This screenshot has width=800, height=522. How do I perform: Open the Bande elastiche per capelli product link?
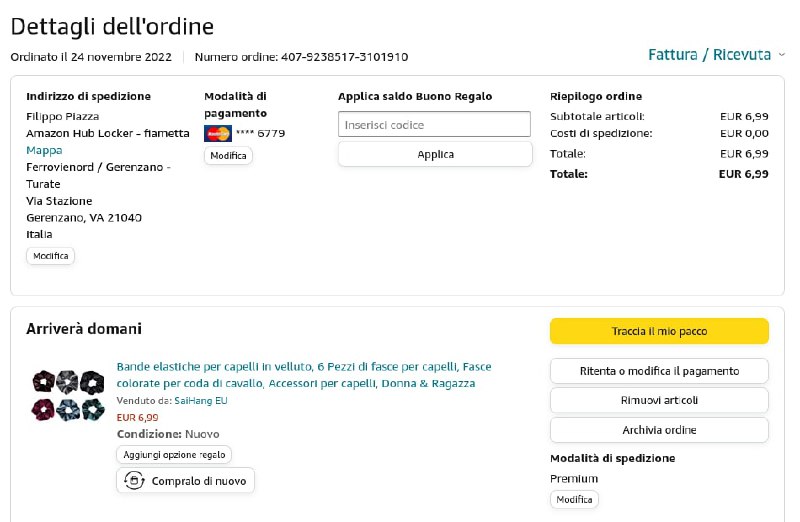tap(304, 375)
